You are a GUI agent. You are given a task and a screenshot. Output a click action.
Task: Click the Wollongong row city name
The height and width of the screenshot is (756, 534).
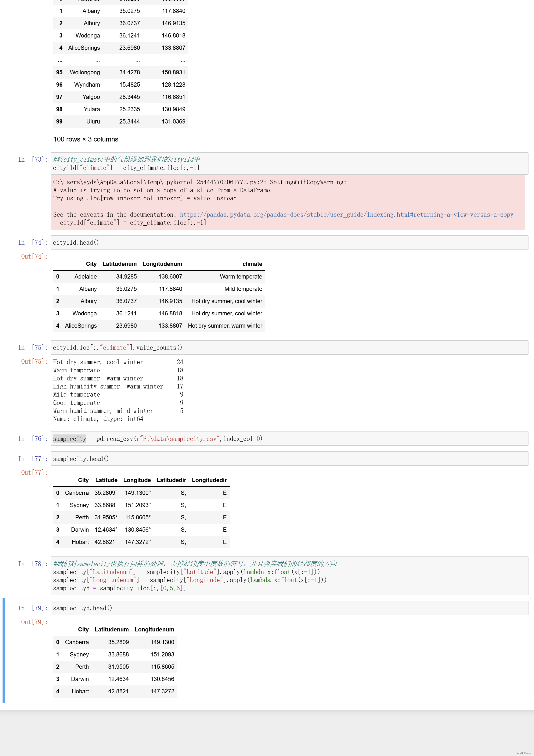click(x=85, y=72)
